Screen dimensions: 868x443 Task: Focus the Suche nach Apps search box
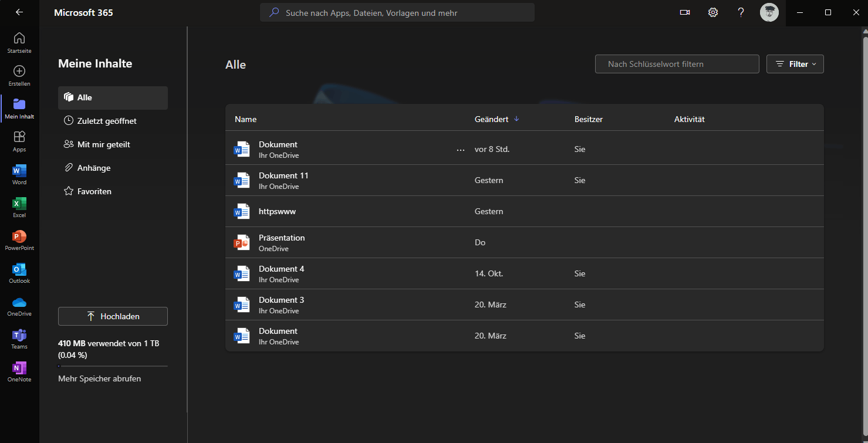(x=397, y=12)
